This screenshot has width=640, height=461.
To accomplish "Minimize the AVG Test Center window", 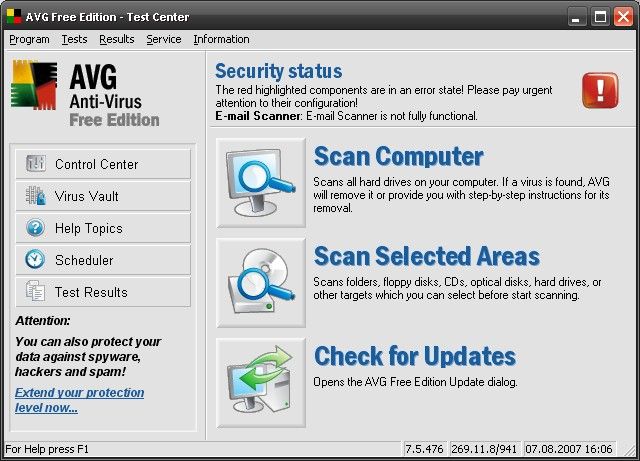I will click(576, 17).
